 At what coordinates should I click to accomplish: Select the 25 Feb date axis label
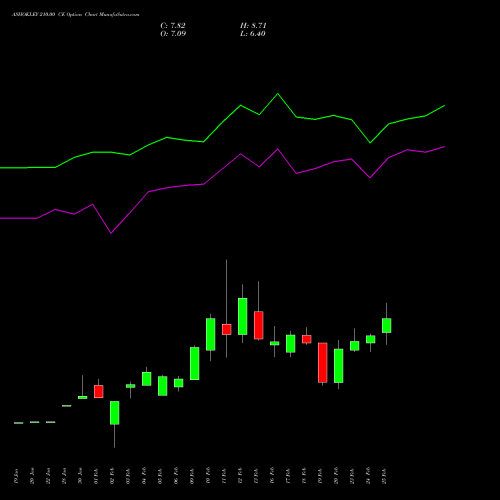click(384, 476)
